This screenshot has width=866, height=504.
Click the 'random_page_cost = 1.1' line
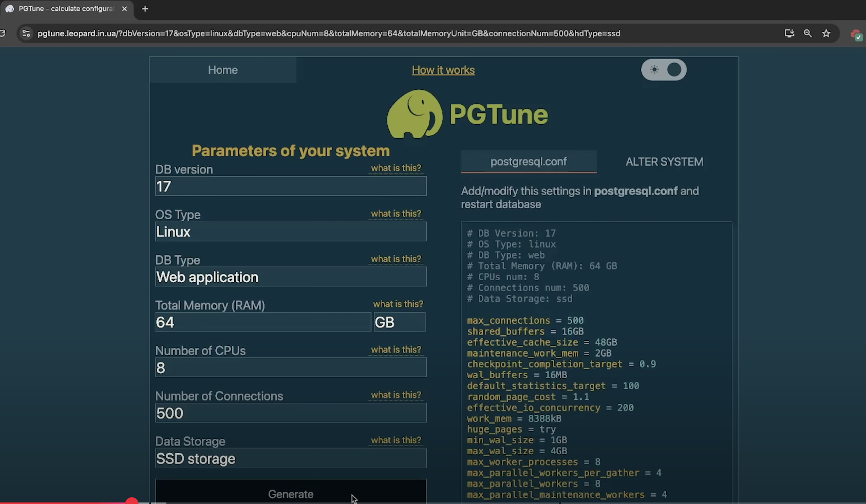pos(528,397)
